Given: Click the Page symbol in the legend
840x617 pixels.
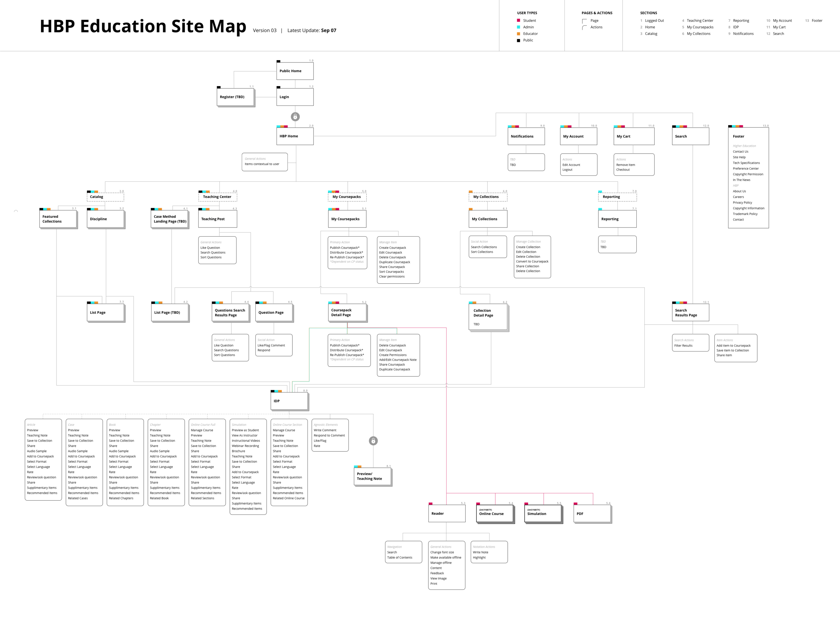Looking at the screenshot, I should pyautogui.click(x=585, y=21).
